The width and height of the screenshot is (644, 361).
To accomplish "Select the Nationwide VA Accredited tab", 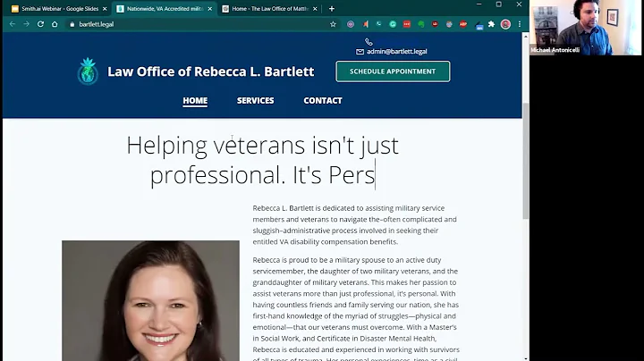I will pos(165,9).
